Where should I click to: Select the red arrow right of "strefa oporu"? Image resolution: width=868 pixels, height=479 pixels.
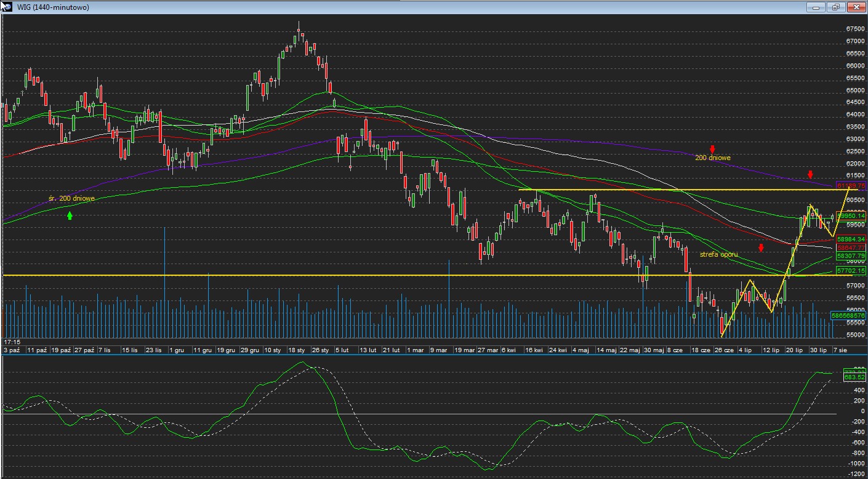[x=761, y=248]
